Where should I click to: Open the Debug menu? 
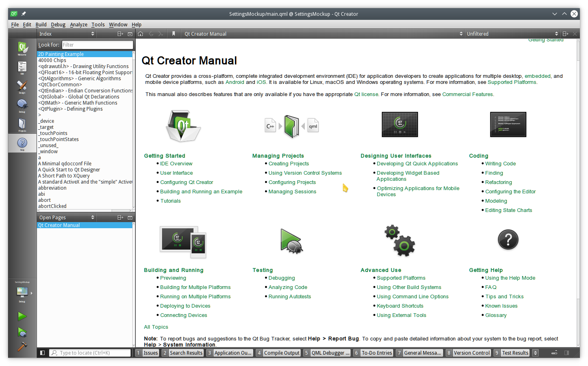[58, 25]
